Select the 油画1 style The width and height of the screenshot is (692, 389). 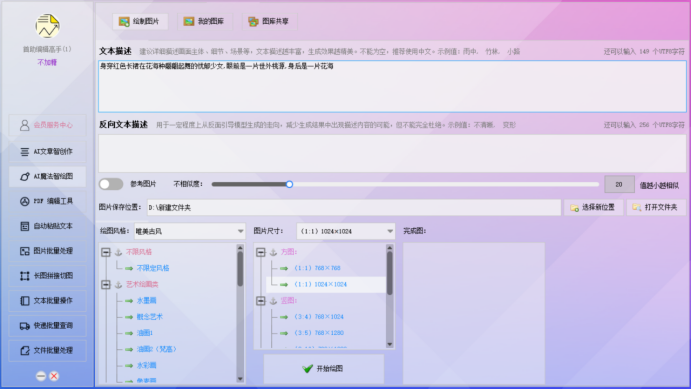pyautogui.click(x=145, y=333)
